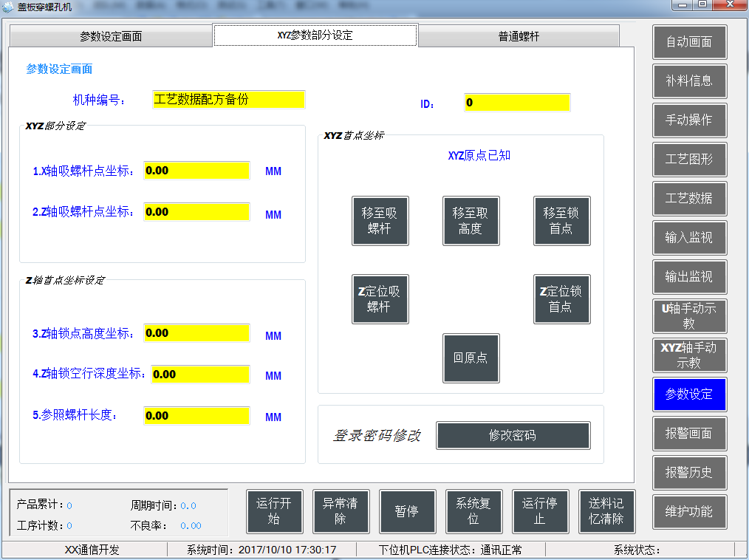Viewport: 749px width, 560px height.
Task: Click the 移至吸螺杆 motion button
Action: click(x=380, y=221)
